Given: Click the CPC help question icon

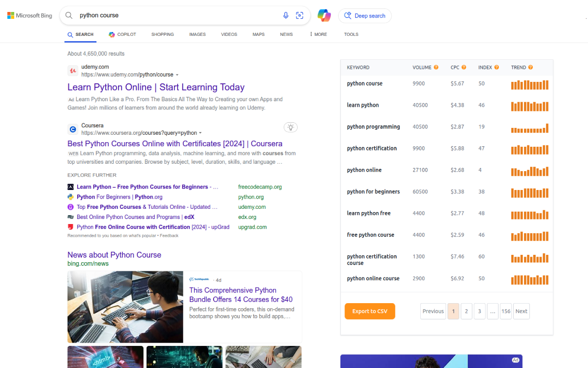Looking at the screenshot, I should [x=464, y=68].
